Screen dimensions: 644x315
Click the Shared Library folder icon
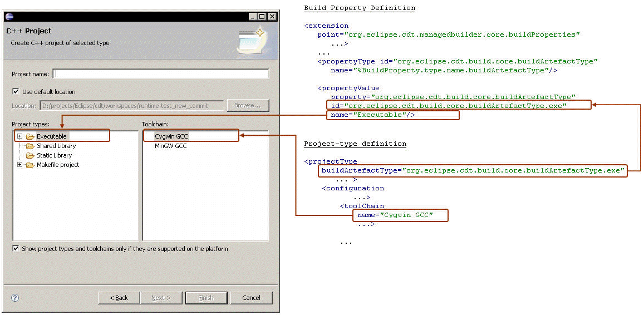coord(30,146)
